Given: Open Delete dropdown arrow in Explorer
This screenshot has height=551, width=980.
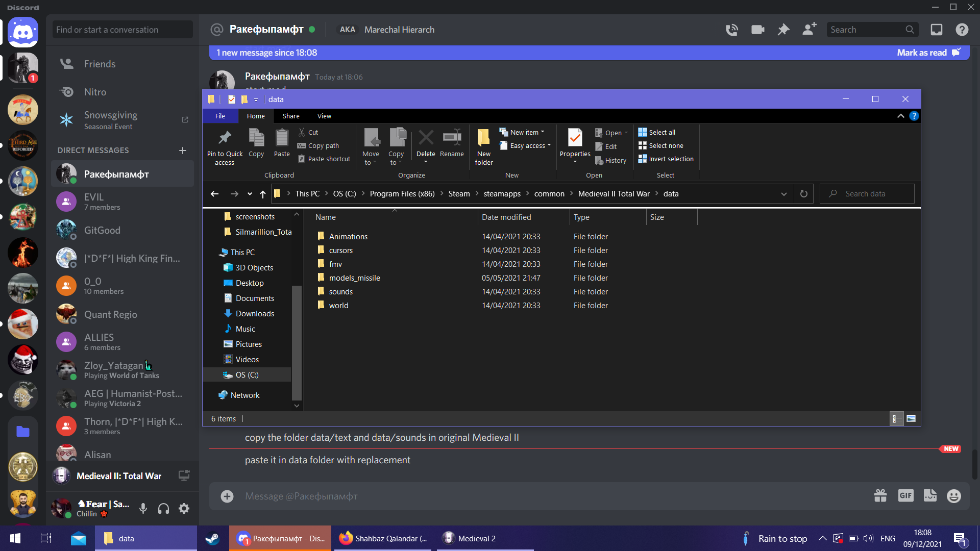Looking at the screenshot, I should click(426, 162).
